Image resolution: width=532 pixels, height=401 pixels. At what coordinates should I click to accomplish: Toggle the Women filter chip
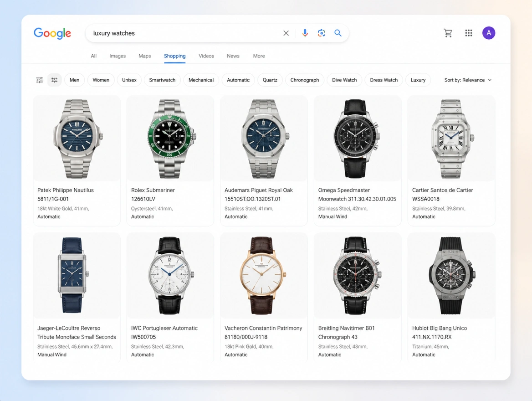[x=101, y=80]
